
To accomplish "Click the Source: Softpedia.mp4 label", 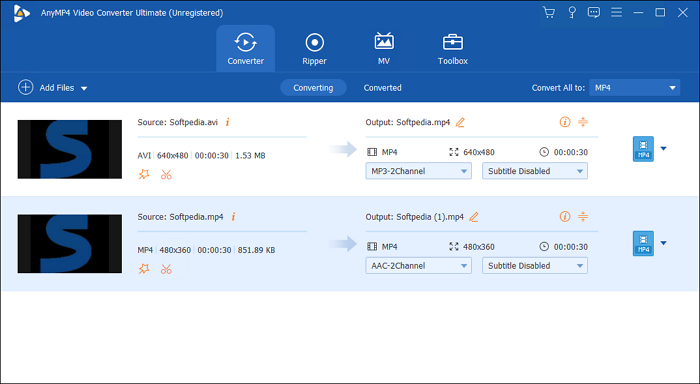I will pyautogui.click(x=180, y=217).
